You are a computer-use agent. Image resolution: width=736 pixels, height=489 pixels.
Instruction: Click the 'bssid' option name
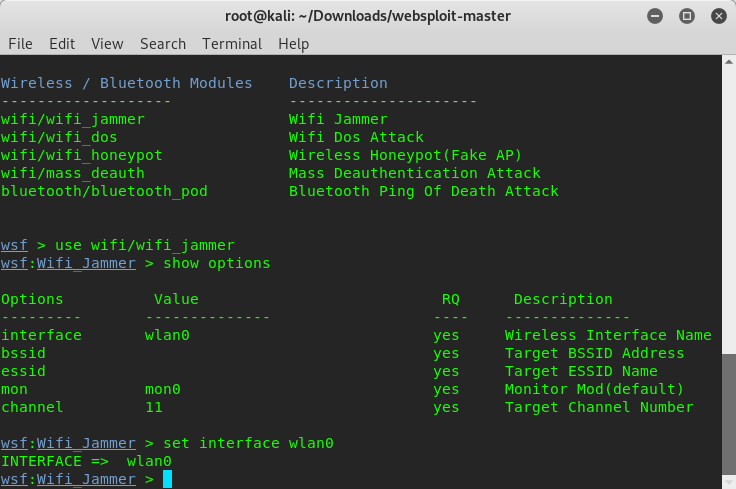23,353
